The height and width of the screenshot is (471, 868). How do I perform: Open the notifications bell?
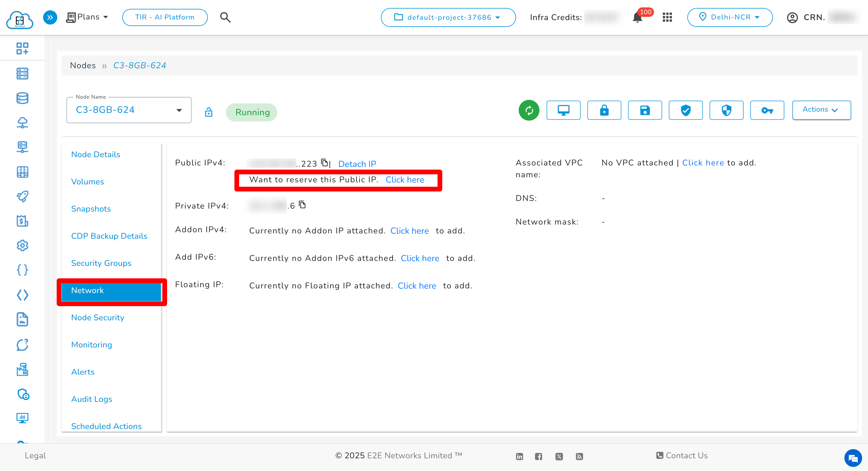[637, 17]
